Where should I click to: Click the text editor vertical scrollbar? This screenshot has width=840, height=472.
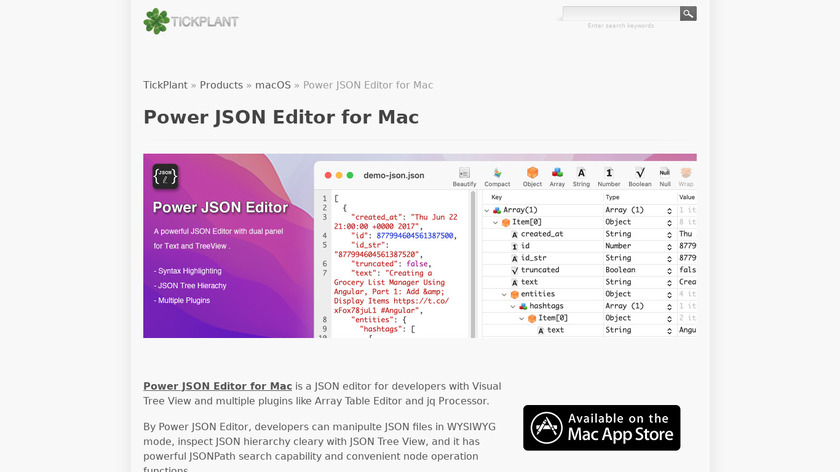[x=473, y=264]
